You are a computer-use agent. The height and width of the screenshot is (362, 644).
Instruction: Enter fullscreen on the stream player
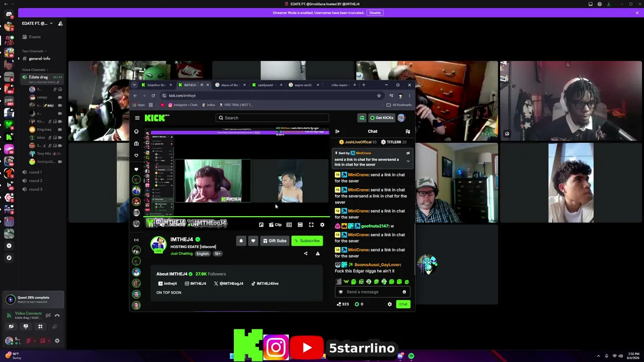tap(311, 225)
